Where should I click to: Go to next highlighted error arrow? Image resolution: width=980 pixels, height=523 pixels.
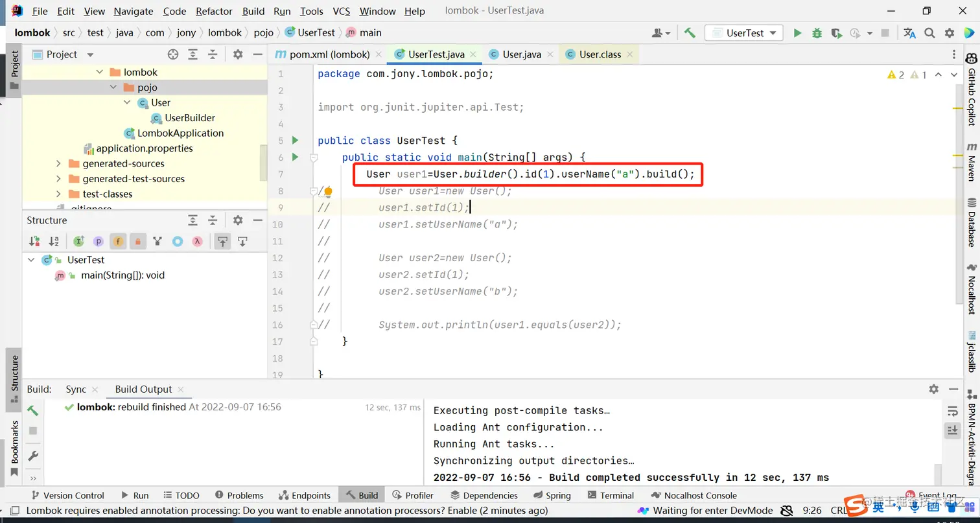coord(953,75)
